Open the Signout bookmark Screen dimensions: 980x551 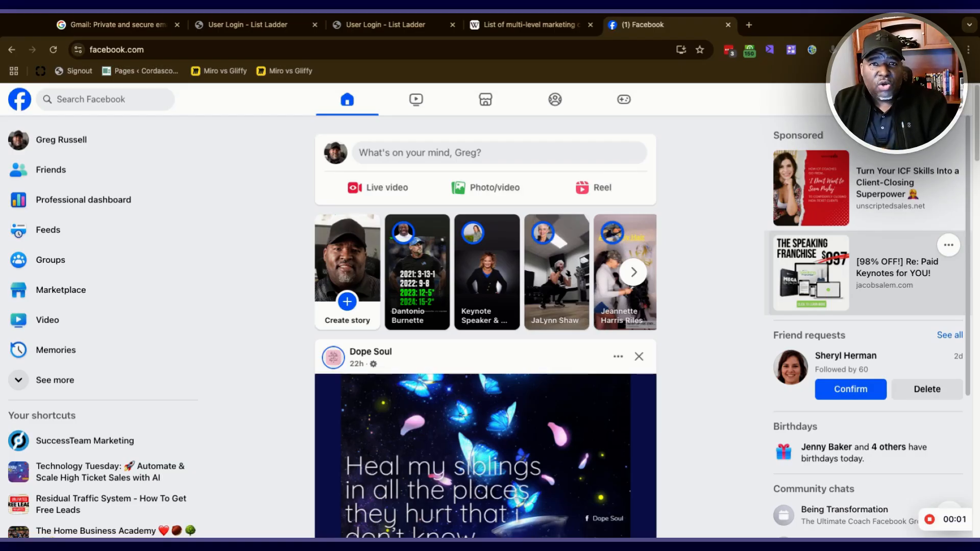point(73,71)
